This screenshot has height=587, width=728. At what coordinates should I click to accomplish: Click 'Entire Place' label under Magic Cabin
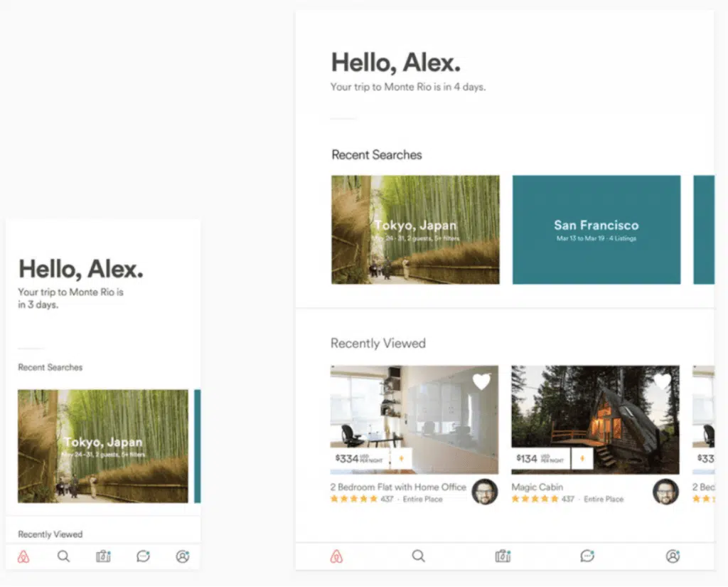tap(604, 499)
